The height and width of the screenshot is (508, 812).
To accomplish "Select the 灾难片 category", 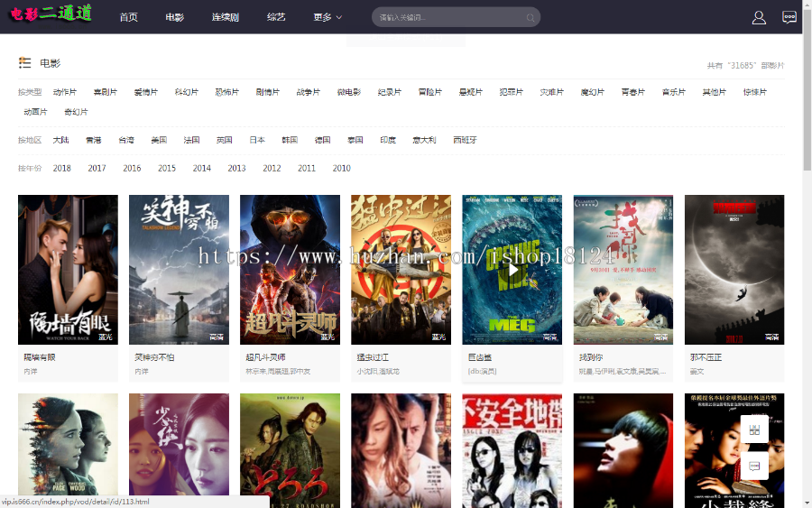I will point(552,92).
